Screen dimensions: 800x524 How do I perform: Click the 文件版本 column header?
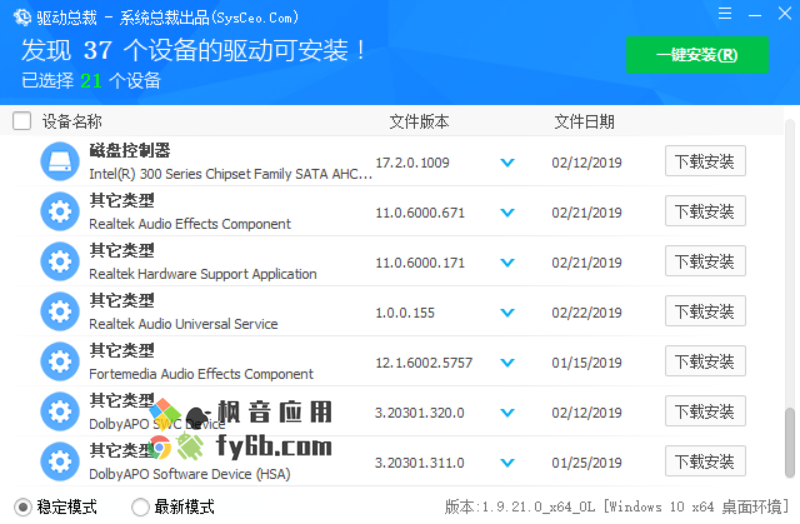pos(419,121)
